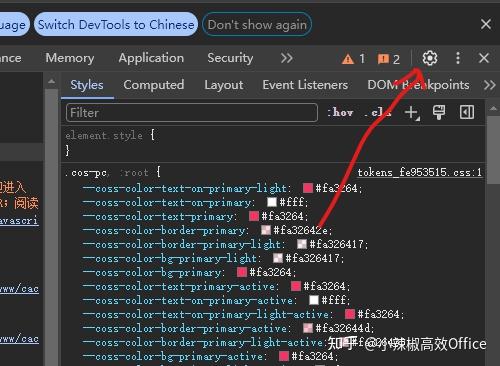Dismiss the language notification bar
500x366 pixels.
coord(486,24)
